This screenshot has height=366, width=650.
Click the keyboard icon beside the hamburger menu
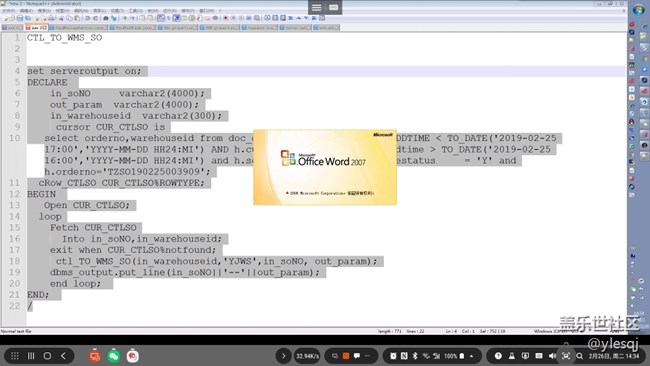pyautogui.click(x=334, y=7)
